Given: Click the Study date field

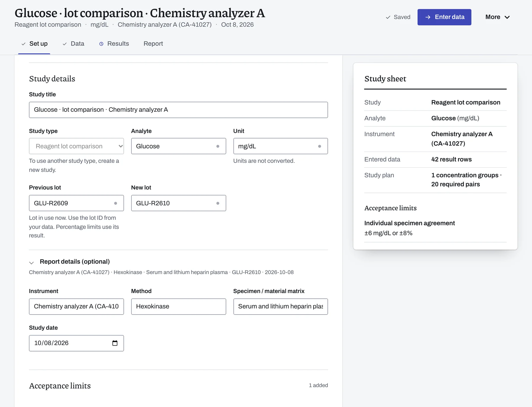Looking at the screenshot, I should (77, 343).
